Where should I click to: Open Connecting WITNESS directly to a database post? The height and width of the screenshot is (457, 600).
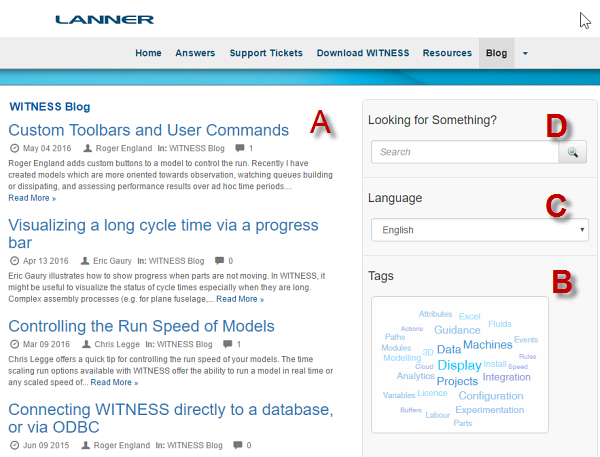tap(171, 418)
